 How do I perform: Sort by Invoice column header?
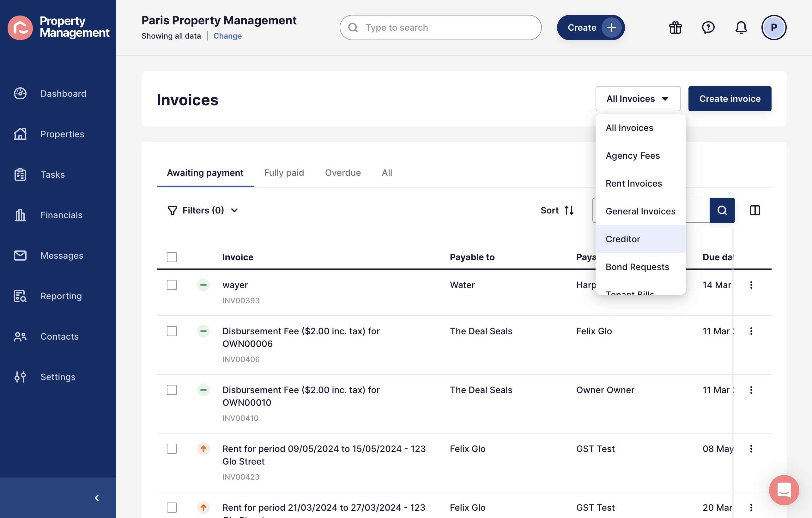(238, 257)
